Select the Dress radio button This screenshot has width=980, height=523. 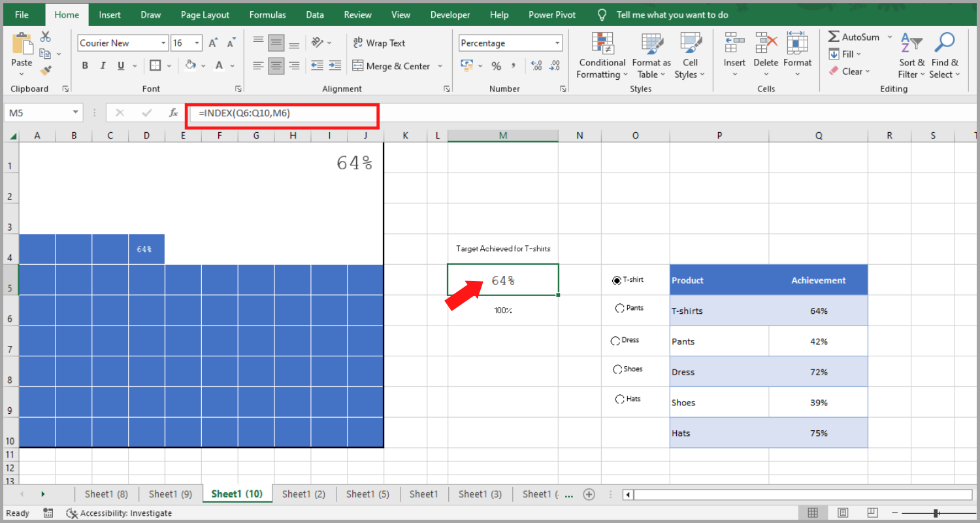click(615, 340)
